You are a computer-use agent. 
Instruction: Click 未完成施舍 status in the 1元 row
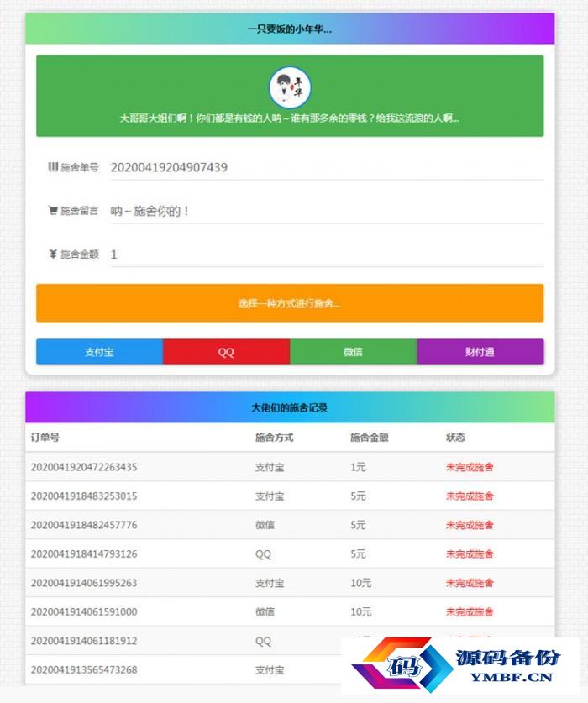tap(470, 467)
